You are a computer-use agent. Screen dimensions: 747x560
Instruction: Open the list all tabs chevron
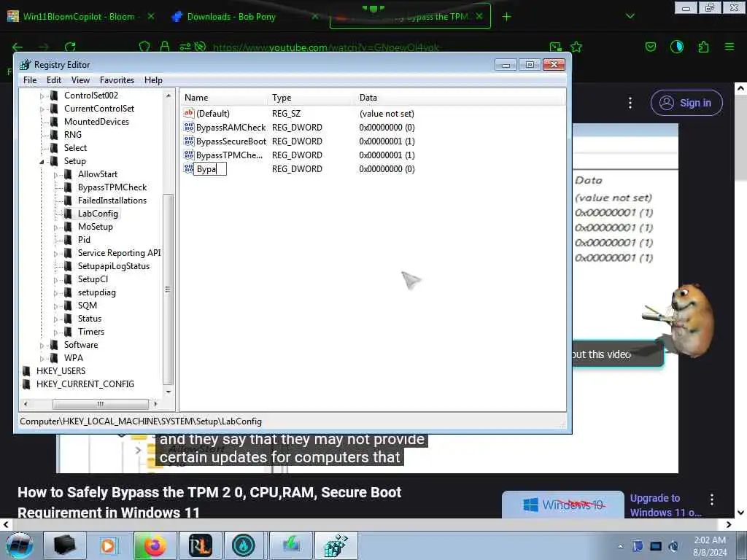tap(630, 16)
